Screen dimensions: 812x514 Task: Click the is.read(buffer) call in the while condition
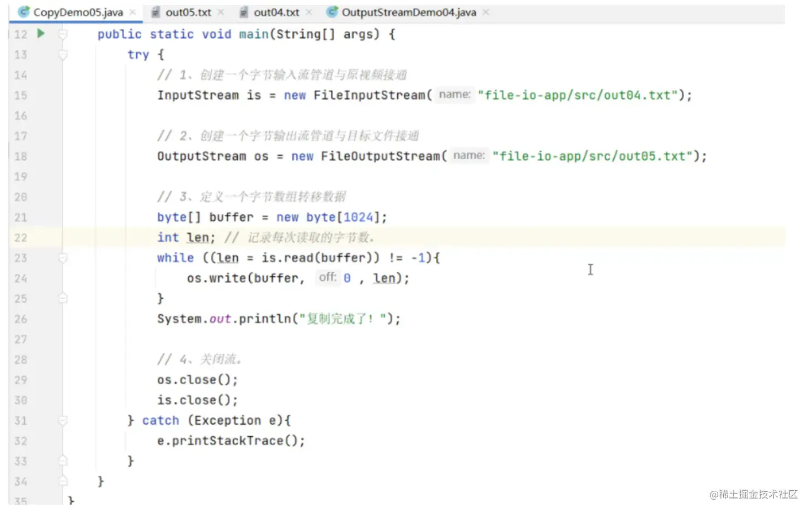click(x=317, y=258)
